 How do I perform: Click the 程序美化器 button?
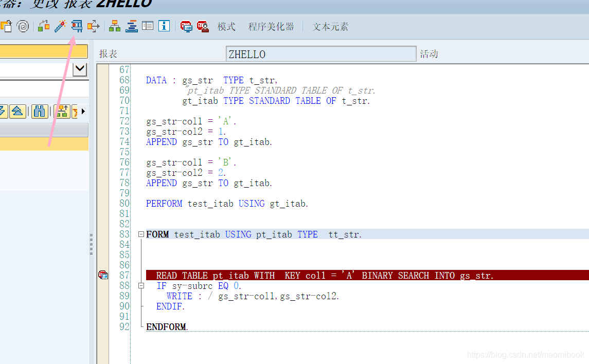coord(271,27)
